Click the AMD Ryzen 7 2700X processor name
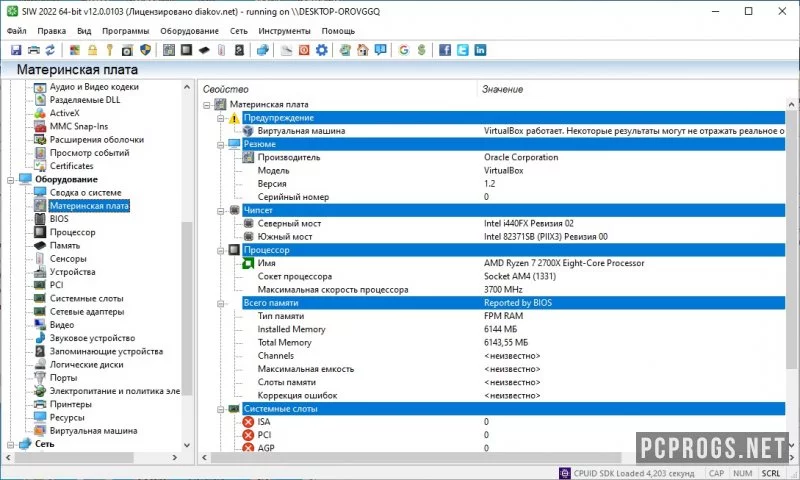This screenshot has width=800, height=480. click(564, 263)
